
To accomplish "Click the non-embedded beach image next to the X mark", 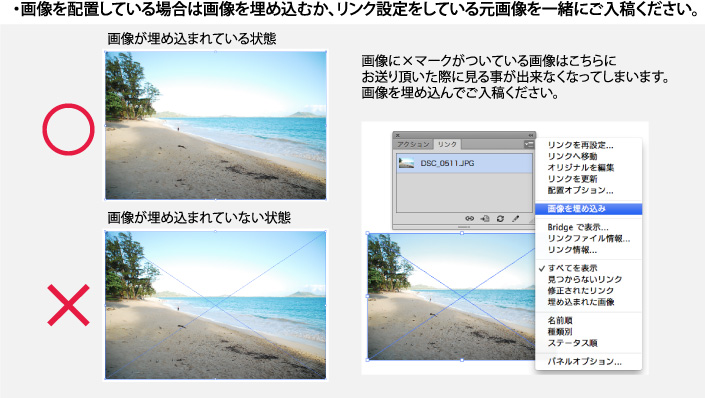I will point(215,305).
